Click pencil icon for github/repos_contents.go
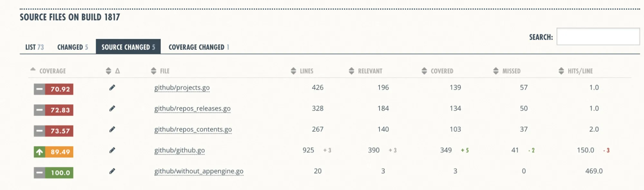The width and height of the screenshot is (644, 190). click(112, 129)
